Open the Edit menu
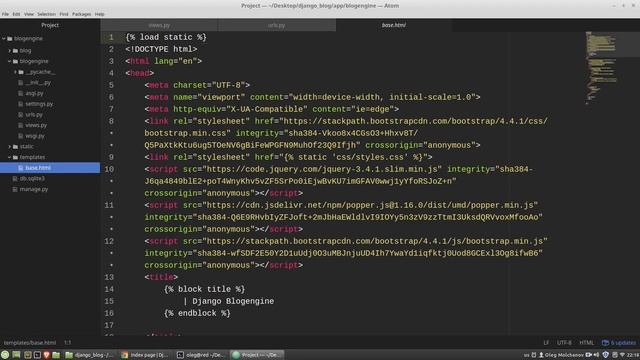The width and height of the screenshot is (640, 360). click(x=16, y=14)
